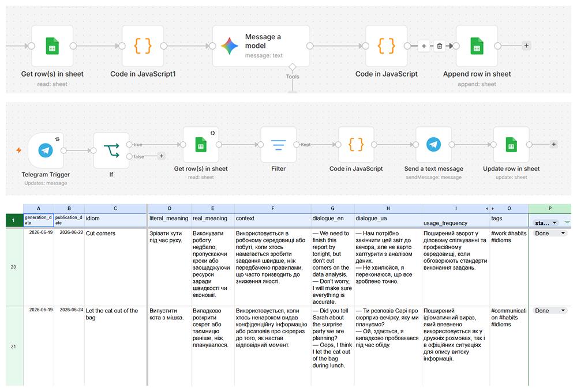Select row 1 header
Image resolution: width=577 pixels, height=392 pixels.
(x=14, y=220)
